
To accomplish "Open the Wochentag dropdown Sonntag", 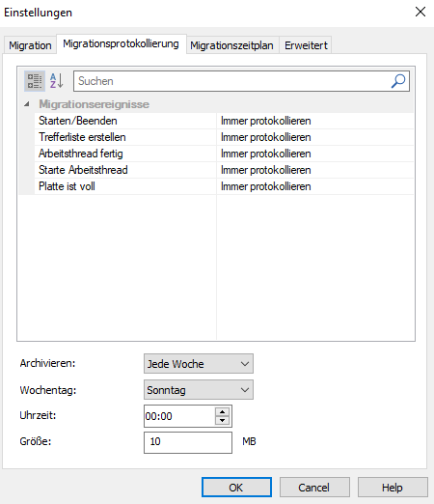I will click(x=199, y=390).
